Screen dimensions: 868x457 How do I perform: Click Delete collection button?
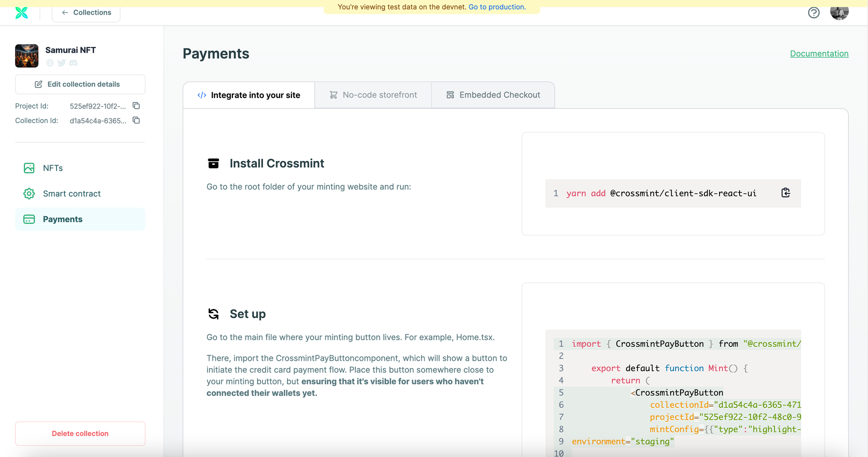point(80,434)
